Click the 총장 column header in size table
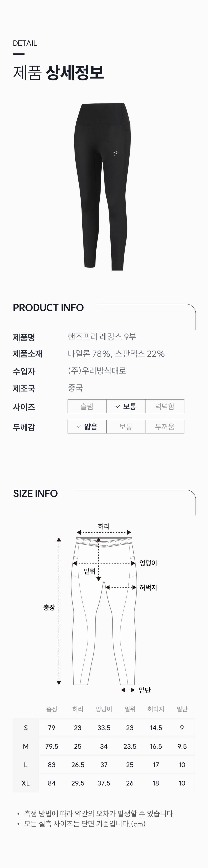208x868 pixels. click(x=52, y=709)
